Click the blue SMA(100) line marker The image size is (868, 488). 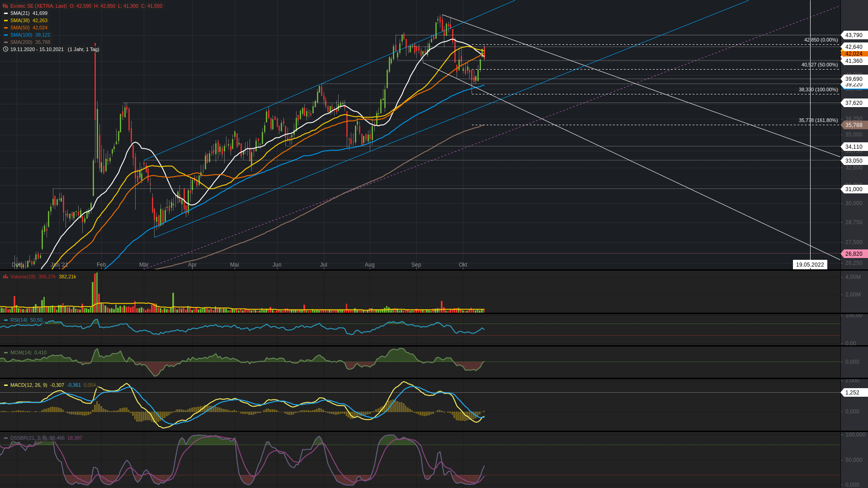6,35
